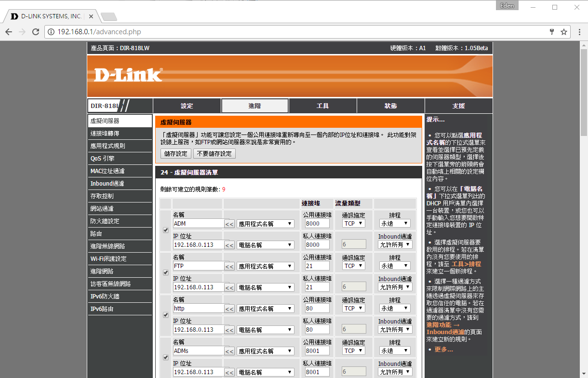Screen dimensions: 588x378
Task: Open 電腦名稱 dropdown in http row
Action: click(265, 330)
